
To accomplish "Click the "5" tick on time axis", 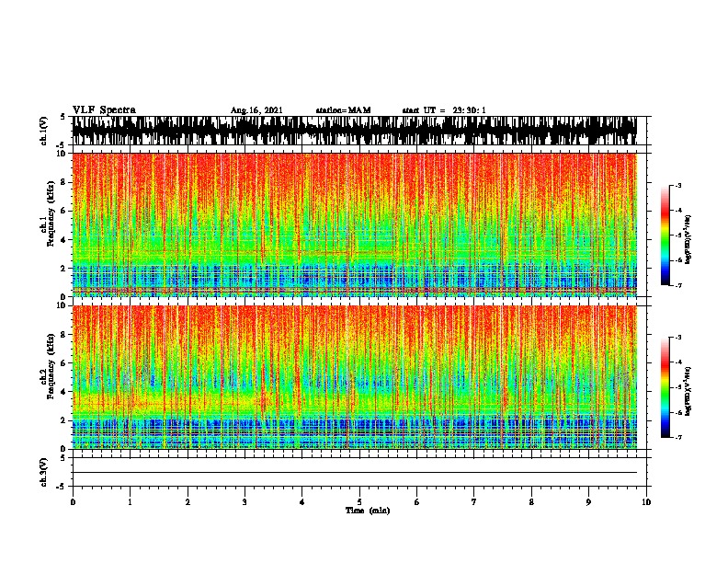I will click(359, 502).
